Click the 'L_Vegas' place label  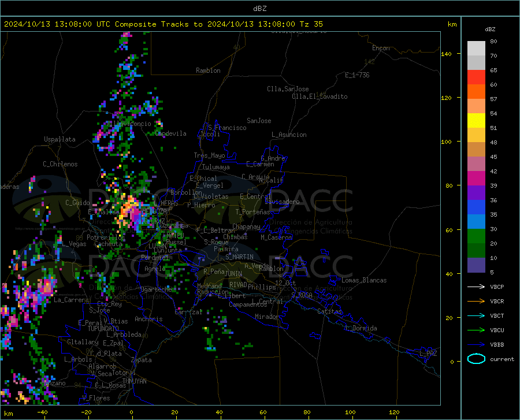coord(74,244)
